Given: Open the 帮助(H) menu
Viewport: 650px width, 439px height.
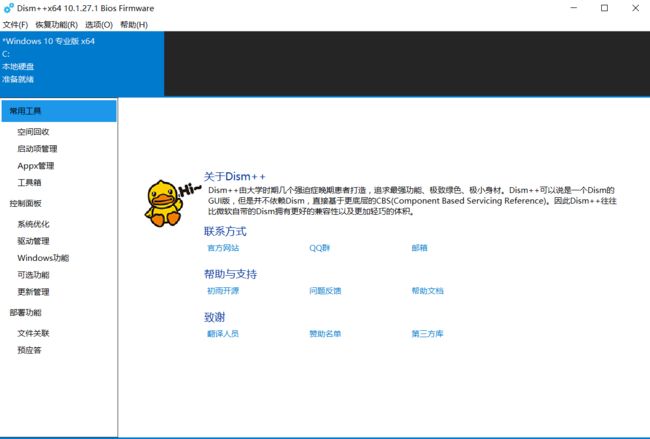Looking at the screenshot, I should (x=134, y=25).
